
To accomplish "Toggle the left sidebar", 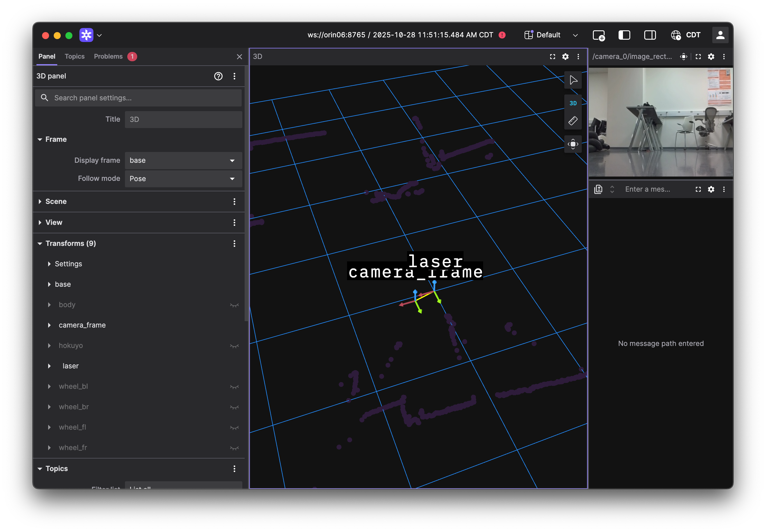I will click(624, 35).
